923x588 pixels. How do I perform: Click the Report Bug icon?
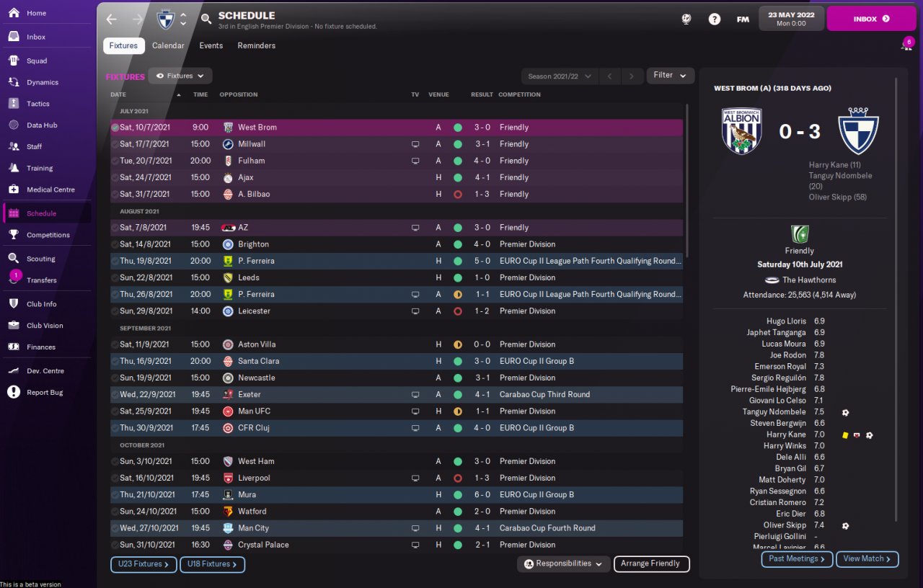coord(14,392)
